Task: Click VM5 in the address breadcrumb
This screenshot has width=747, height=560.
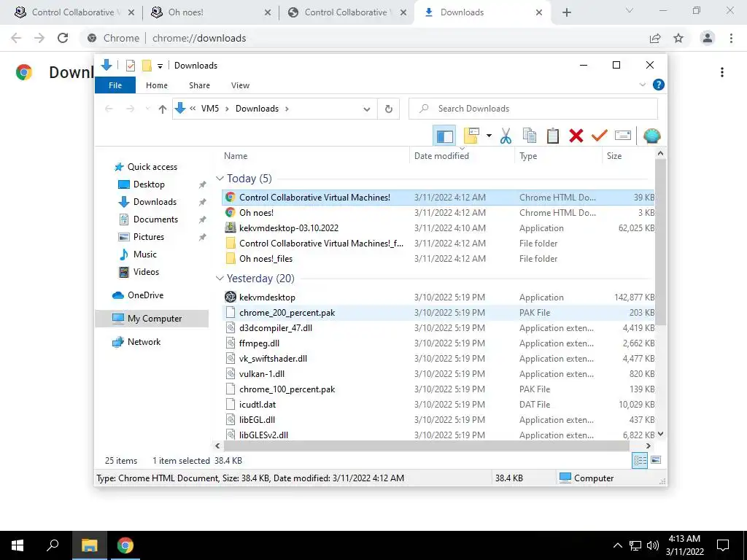Action: coord(209,109)
